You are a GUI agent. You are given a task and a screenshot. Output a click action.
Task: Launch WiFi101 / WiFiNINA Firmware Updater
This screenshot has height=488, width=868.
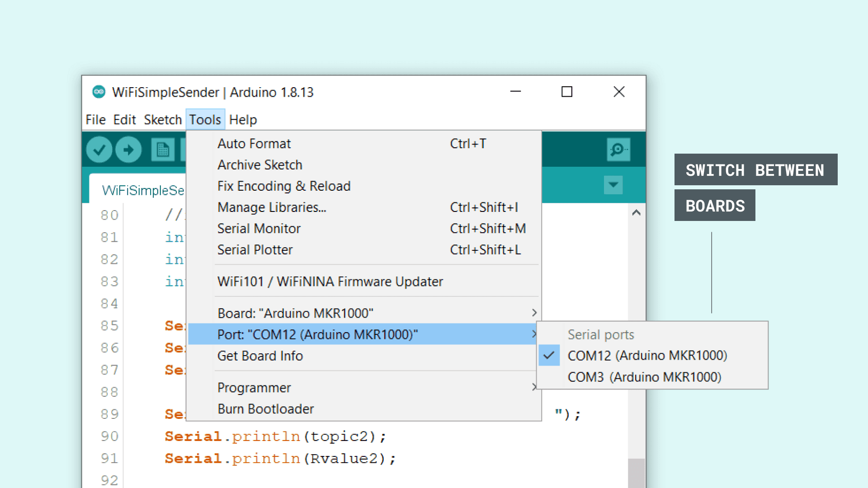(x=330, y=282)
